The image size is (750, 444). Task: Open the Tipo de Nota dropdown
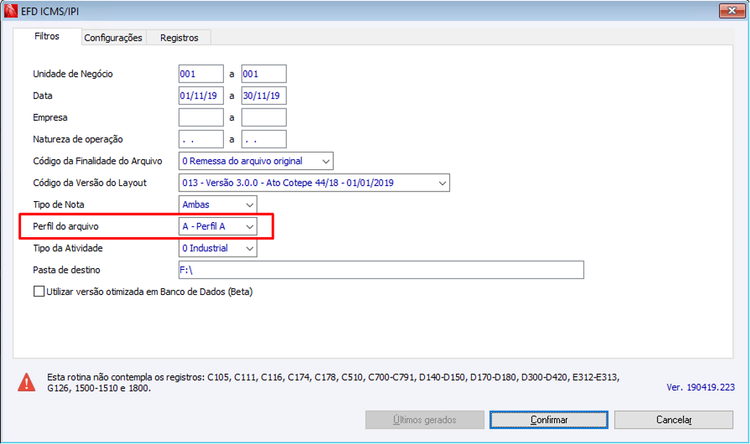click(218, 204)
